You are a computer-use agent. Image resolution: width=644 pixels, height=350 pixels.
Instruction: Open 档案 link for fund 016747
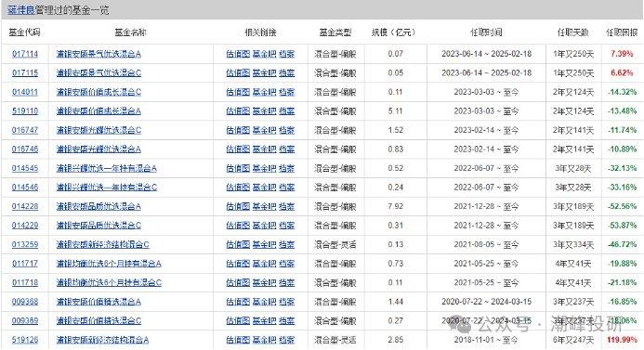(x=286, y=130)
